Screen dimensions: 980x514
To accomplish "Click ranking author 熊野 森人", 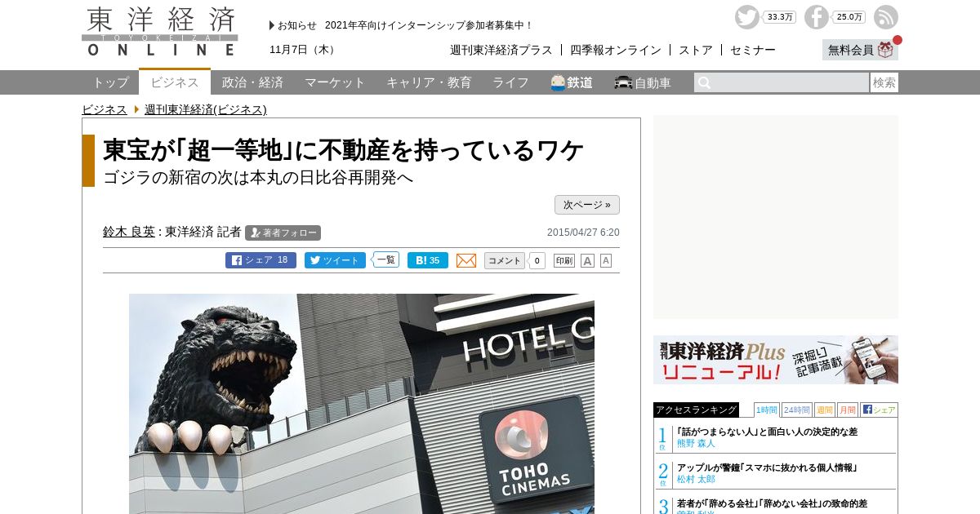I will pyautogui.click(x=696, y=443).
